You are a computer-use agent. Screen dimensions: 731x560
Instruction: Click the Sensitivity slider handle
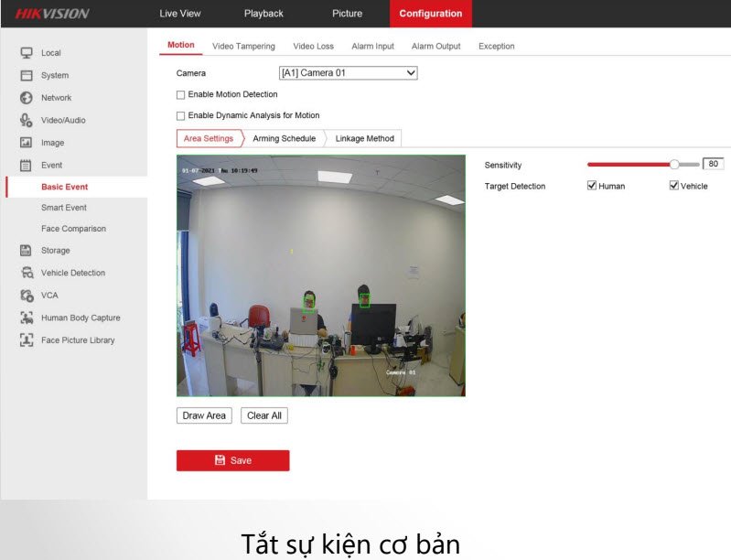point(674,165)
